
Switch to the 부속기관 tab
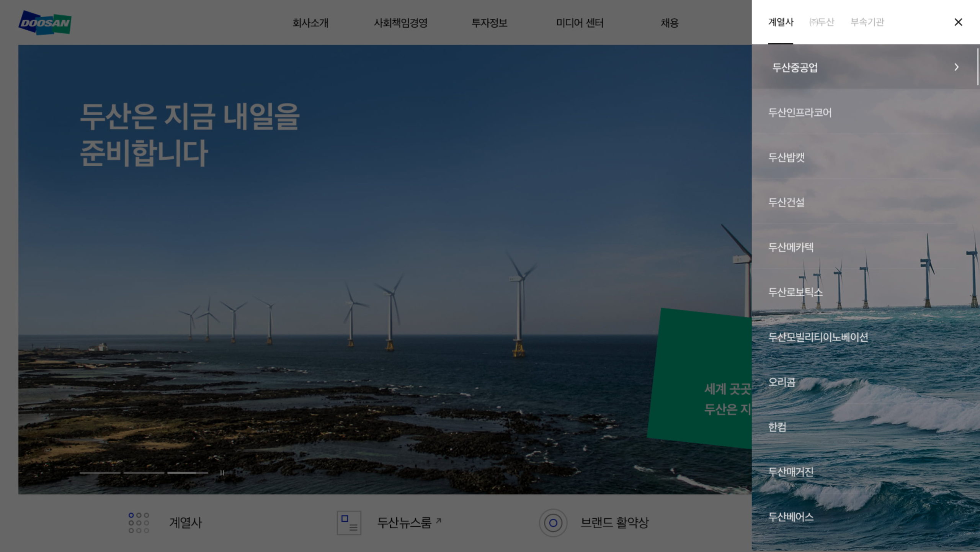(867, 22)
